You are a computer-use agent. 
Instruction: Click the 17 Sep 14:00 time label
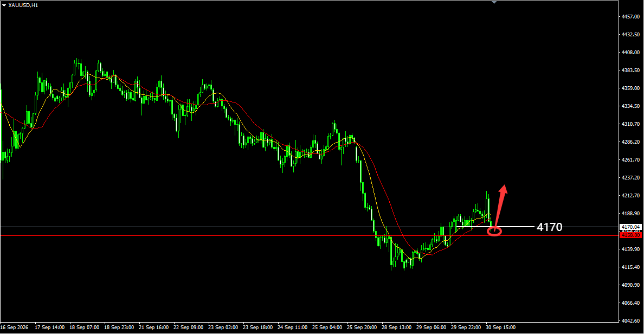(x=50, y=327)
